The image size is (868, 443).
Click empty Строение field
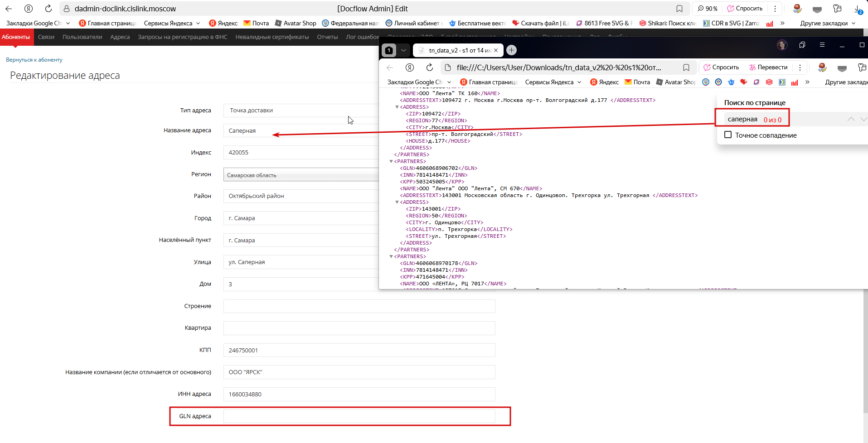359,306
